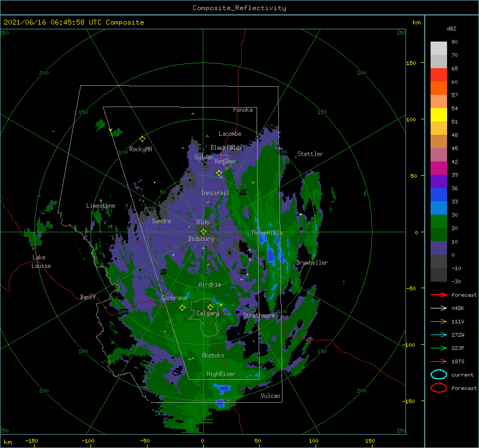This screenshot has height=448, width=479.
Task: Click the magenta 18TS arrow icon
Action: pyautogui.click(x=439, y=362)
